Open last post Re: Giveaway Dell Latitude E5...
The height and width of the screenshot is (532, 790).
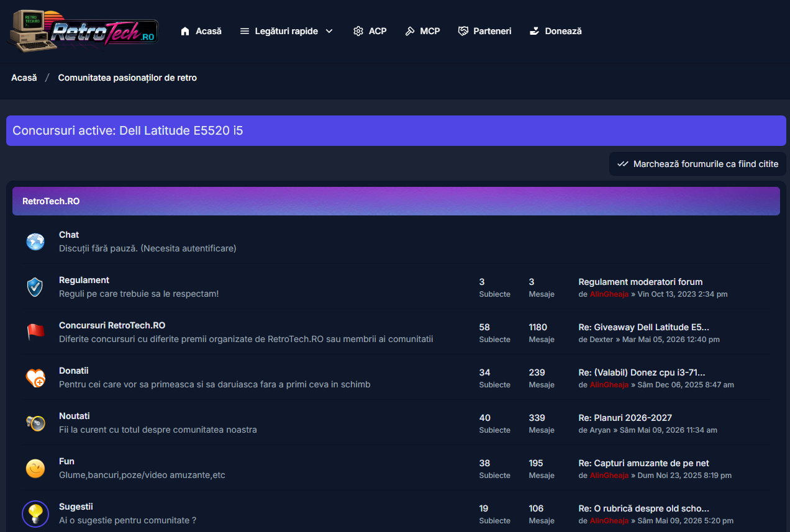click(x=643, y=327)
